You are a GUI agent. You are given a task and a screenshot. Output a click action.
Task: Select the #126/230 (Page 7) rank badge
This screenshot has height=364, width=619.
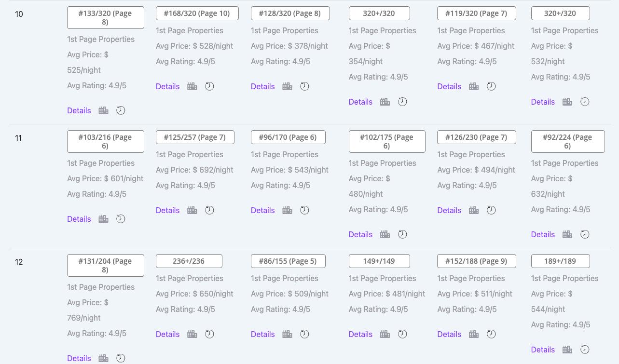(477, 137)
